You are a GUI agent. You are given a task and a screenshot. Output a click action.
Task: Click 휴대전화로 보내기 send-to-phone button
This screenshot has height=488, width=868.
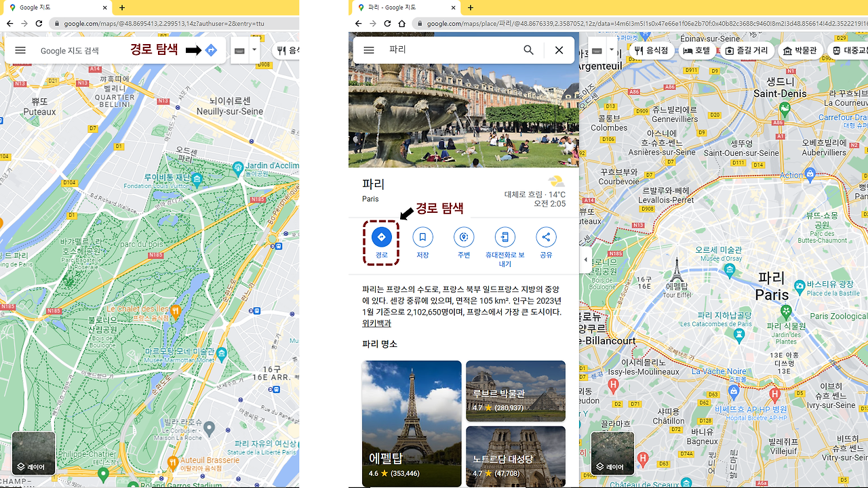[505, 247]
